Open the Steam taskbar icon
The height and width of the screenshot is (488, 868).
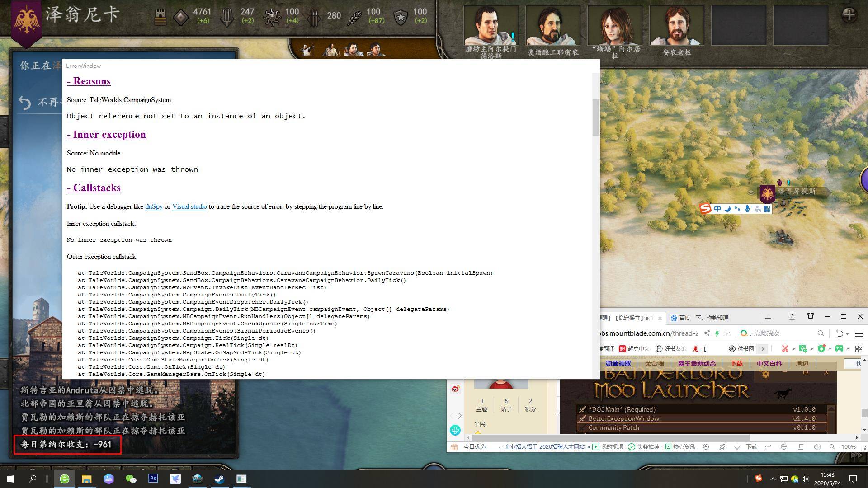pos(219,479)
